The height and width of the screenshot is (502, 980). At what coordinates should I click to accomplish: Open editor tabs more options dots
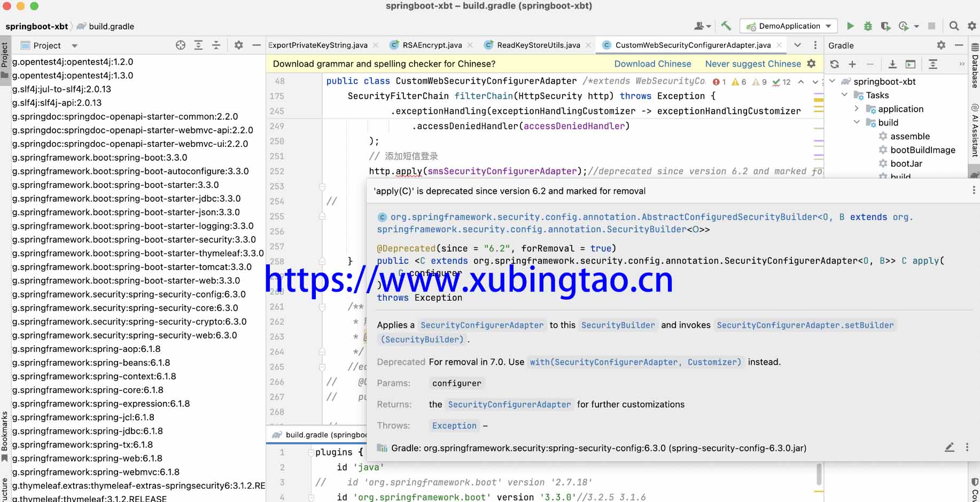(x=815, y=45)
